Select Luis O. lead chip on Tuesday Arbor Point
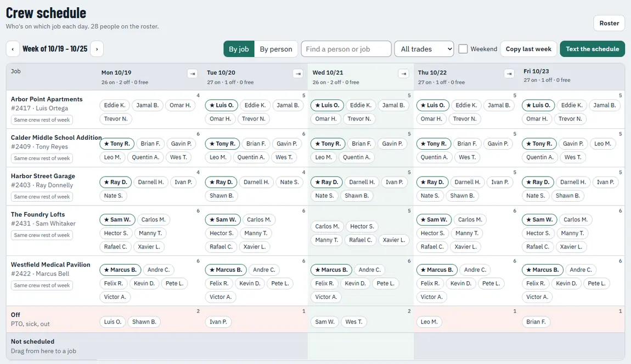 pyautogui.click(x=221, y=105)
